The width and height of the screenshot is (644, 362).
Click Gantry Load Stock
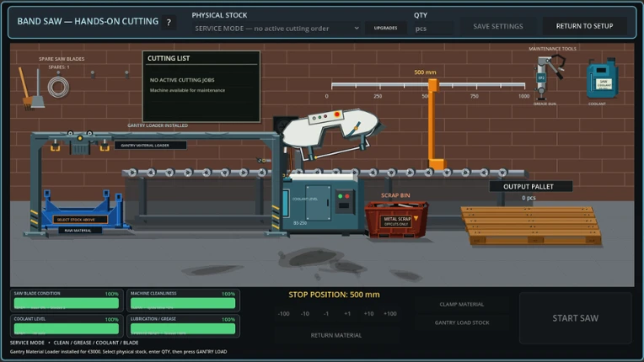(462, 322)
